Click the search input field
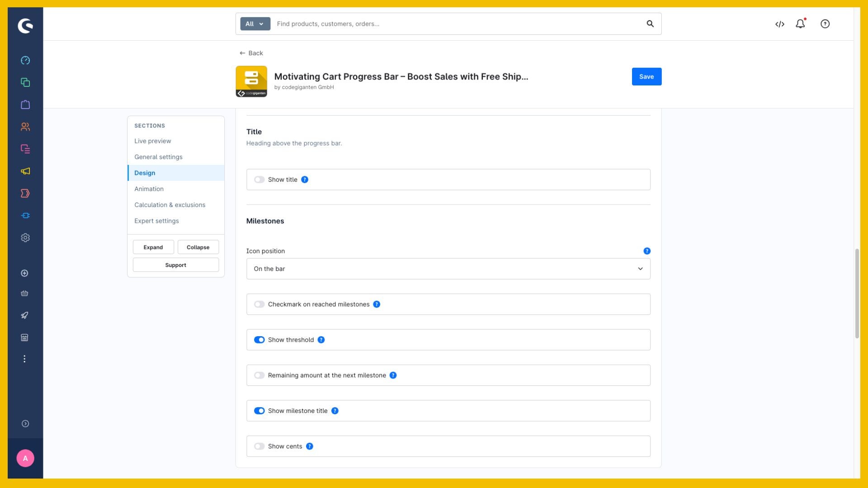 tap(458, 24)
